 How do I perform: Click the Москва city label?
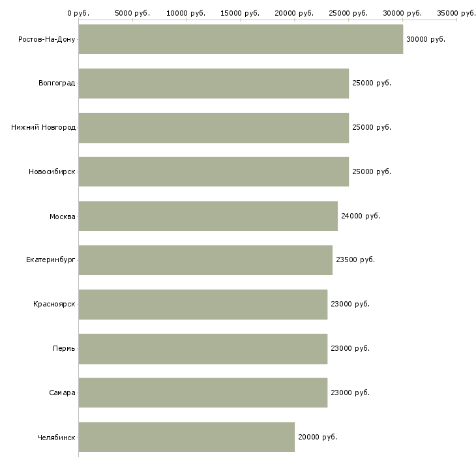pos(63,216)
